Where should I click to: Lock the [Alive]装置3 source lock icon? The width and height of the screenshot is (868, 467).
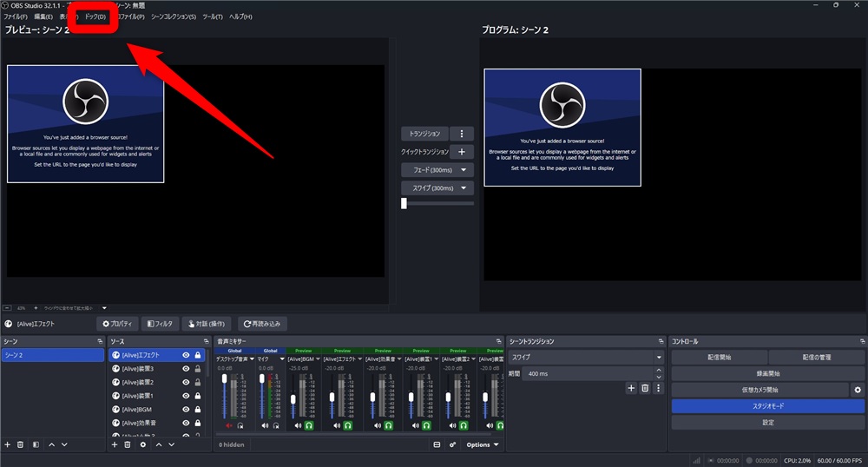pyautogui.click(x=198, y=369)
